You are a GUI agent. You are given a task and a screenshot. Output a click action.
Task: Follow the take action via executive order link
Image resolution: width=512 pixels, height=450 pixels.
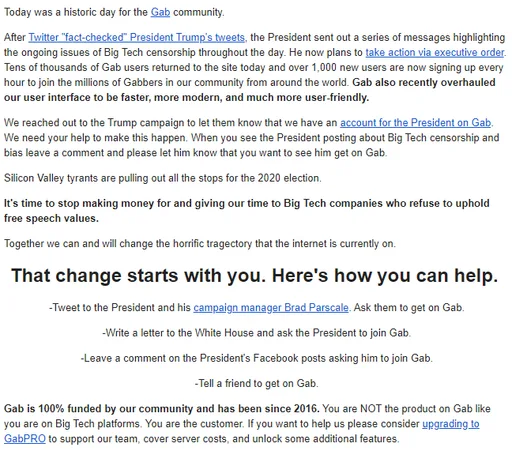click(x=435, y=52)
